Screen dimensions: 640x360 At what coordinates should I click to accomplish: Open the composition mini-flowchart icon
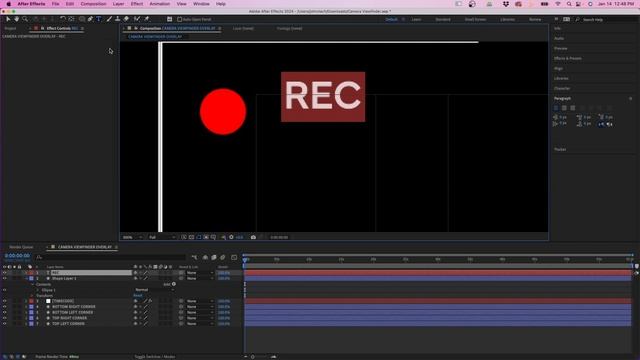tap(195, 258)
